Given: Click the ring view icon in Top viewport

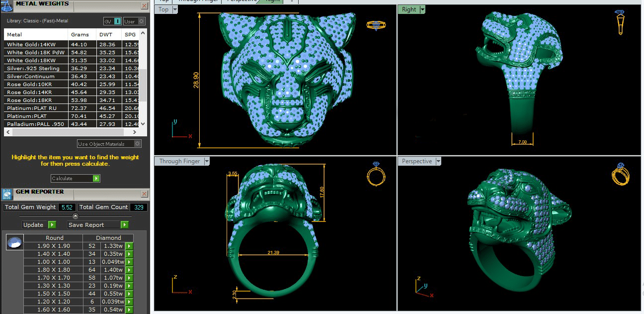Looking at the screenshot, I should (x=376, y=25).
